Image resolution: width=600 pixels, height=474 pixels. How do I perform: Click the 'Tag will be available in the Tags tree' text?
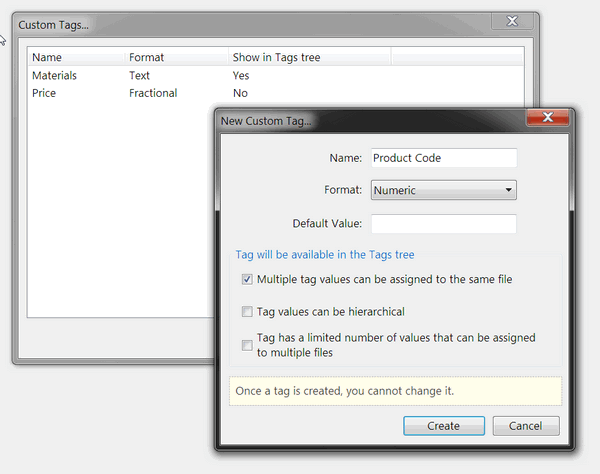[x=325, y=255]
